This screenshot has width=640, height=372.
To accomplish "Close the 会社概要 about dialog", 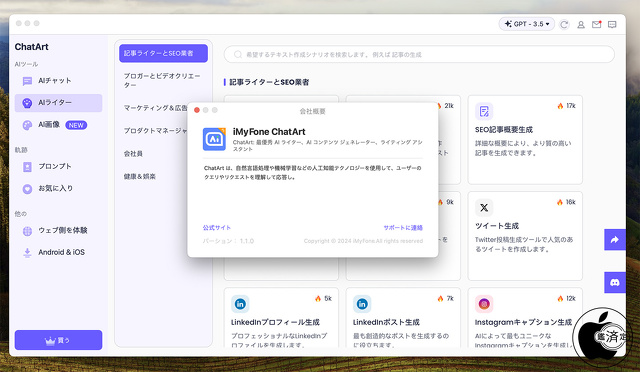I will [197, 110].
